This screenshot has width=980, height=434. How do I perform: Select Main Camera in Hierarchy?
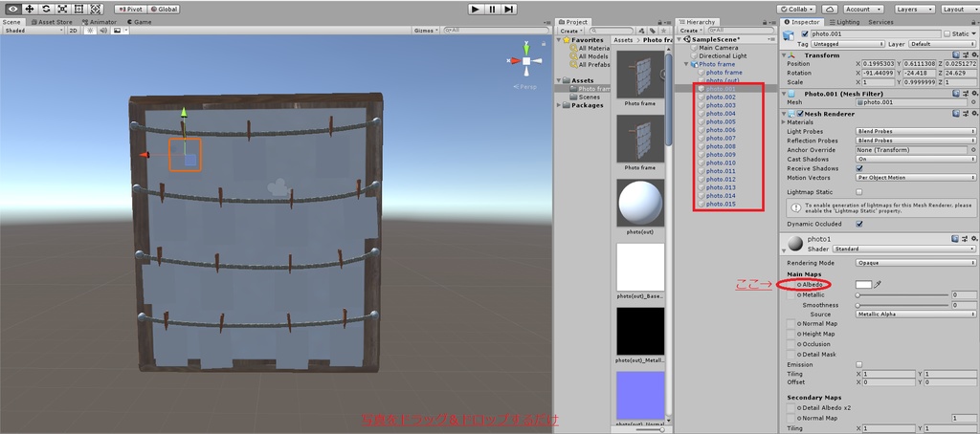(718, 48)
